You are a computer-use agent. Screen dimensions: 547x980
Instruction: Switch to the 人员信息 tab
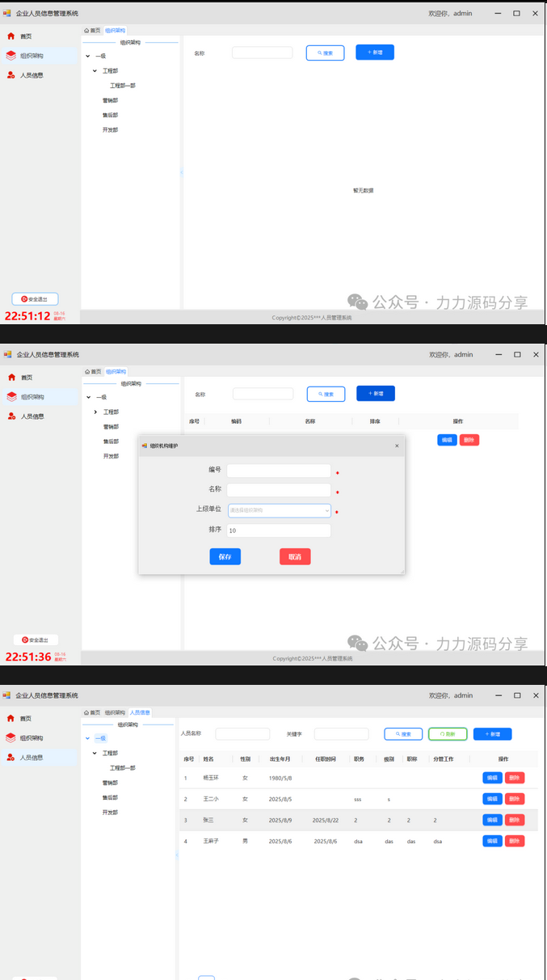140,712
